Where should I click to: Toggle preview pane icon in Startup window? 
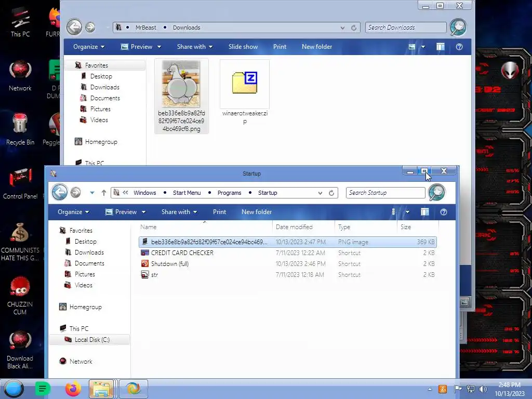pyautogui.click(x=425, y=212)
